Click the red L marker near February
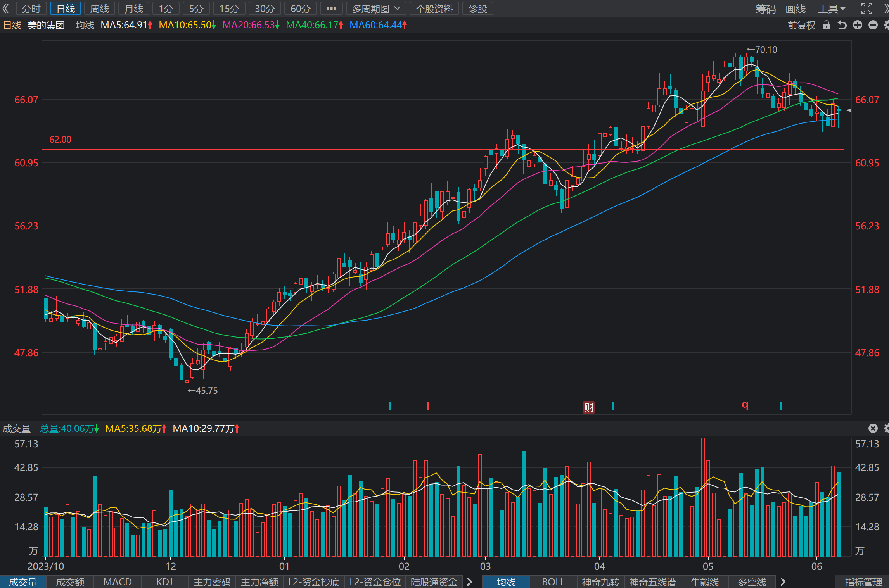The height and width of the screenshot is (588, 889). (x=430, y=407)
